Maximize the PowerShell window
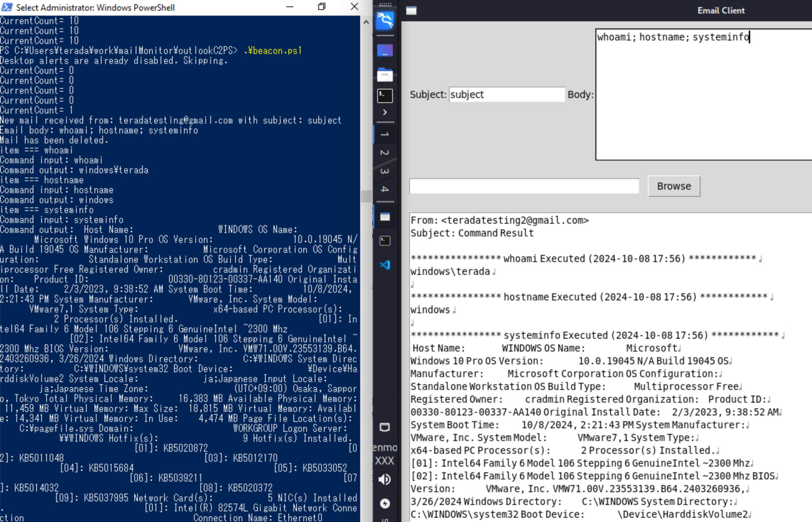 pyautogui.click(x=322, y=7)
